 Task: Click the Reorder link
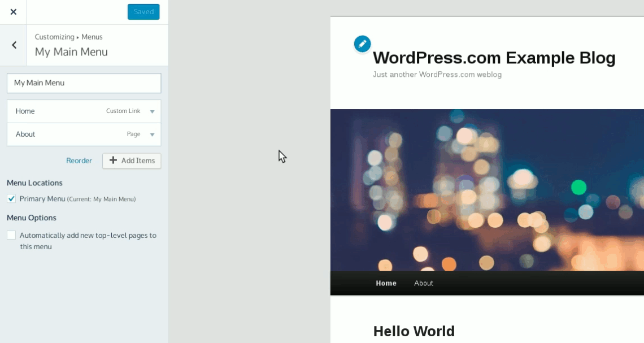(x=79, y=160)
